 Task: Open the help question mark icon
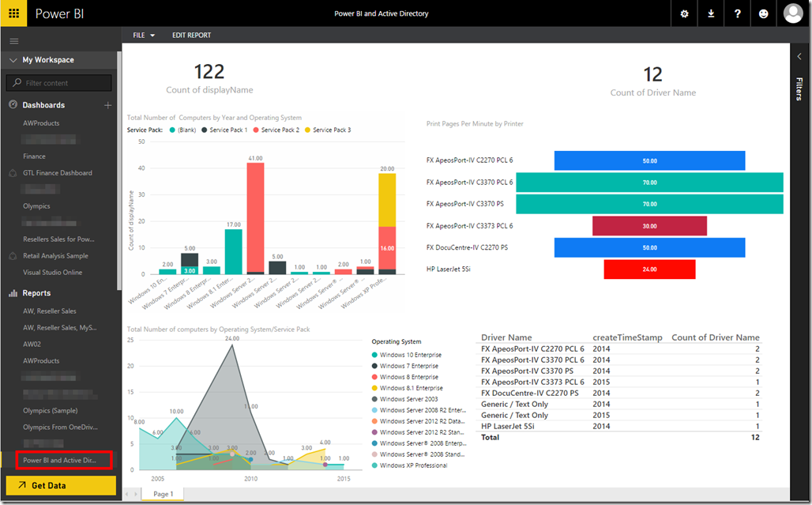click(738, 14)
